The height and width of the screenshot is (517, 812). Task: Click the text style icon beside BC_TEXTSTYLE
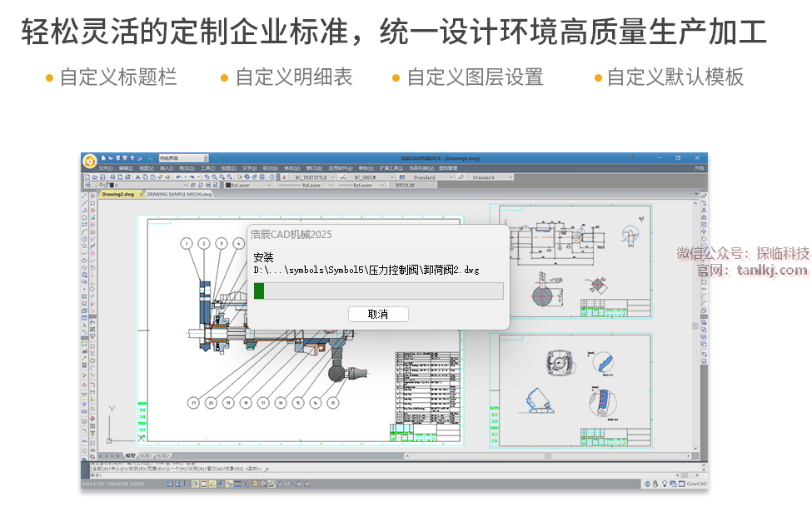coord(284,177)
